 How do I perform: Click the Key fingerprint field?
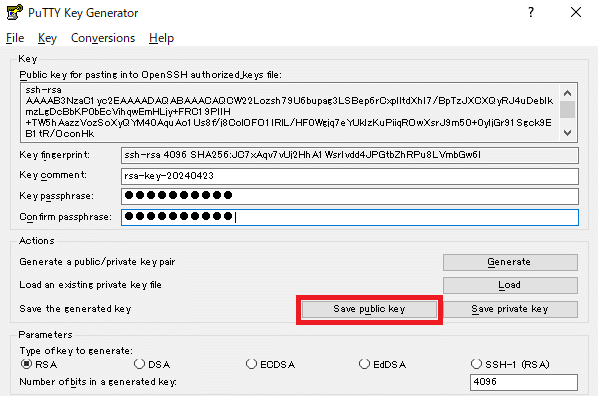[x=350, y=155]
